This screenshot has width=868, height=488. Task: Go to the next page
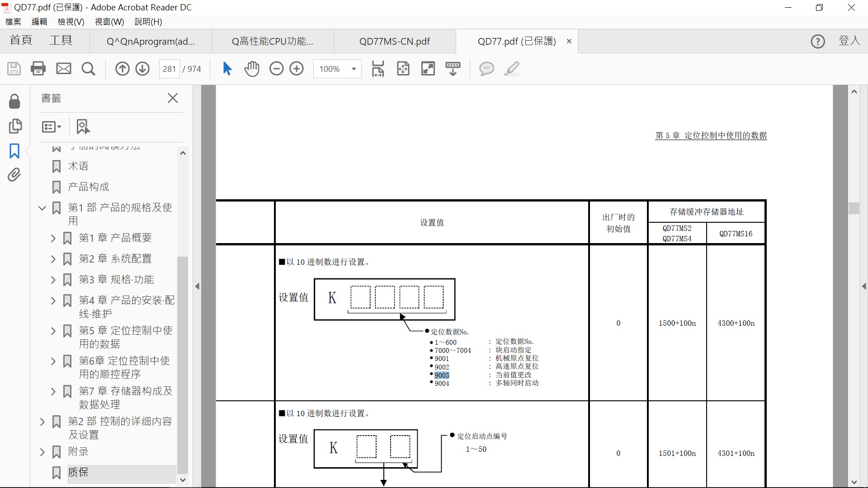click(142, 69)
